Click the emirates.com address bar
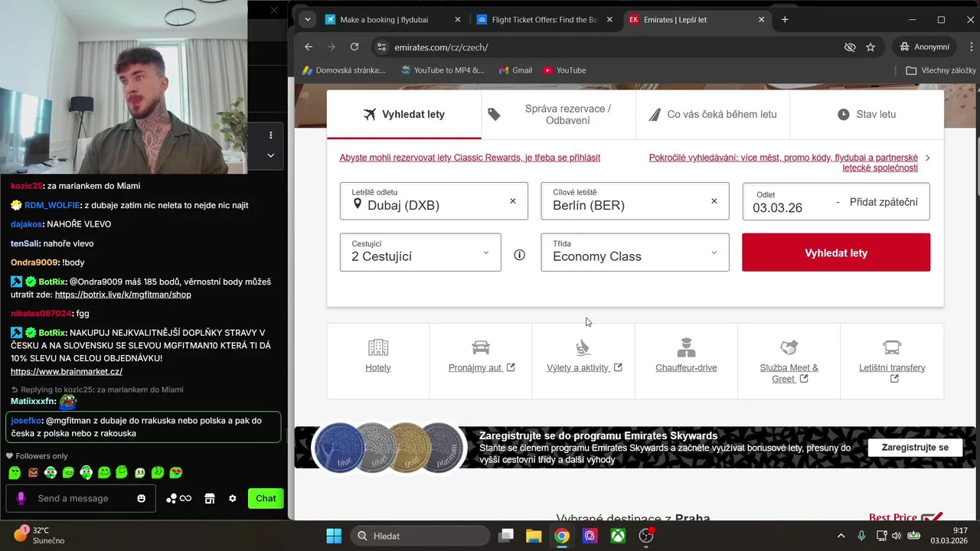Screen dimensions: 980x551 click(x=605, y=47)
